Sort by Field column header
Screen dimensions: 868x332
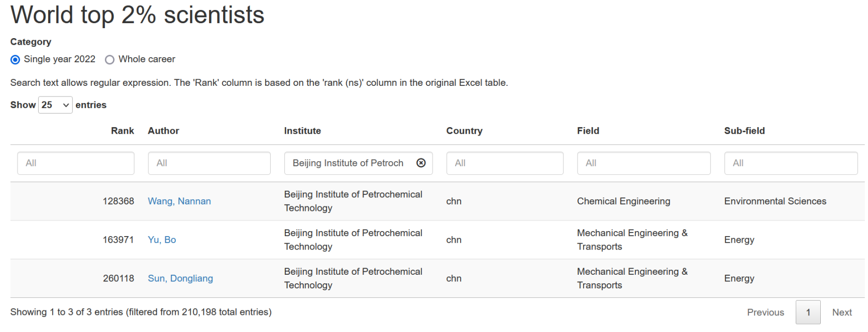coord(588,131)
